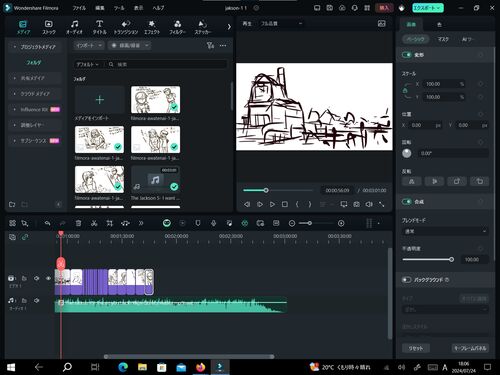Adjust the timeline zoom slider
The height and width of the screenshot is (375, 500).
pyautogui.click(x=316, y=223)
